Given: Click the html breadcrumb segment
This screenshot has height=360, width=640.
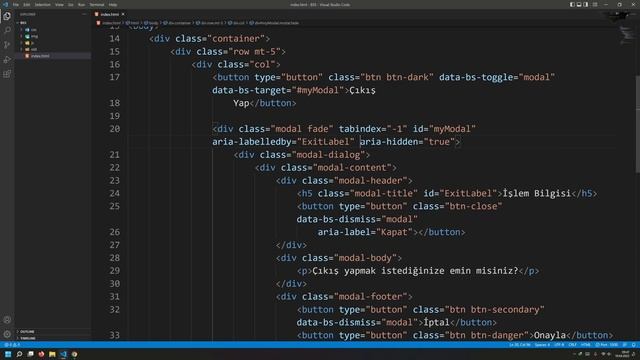Looking at the screenshot, I should (x=133, y=23).
